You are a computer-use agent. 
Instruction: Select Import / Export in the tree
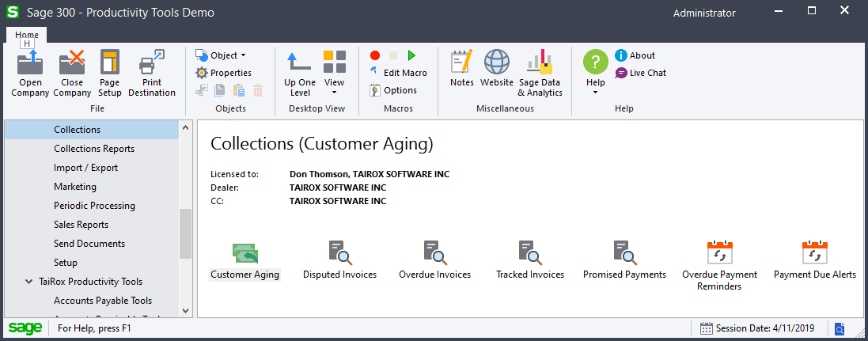85,167
